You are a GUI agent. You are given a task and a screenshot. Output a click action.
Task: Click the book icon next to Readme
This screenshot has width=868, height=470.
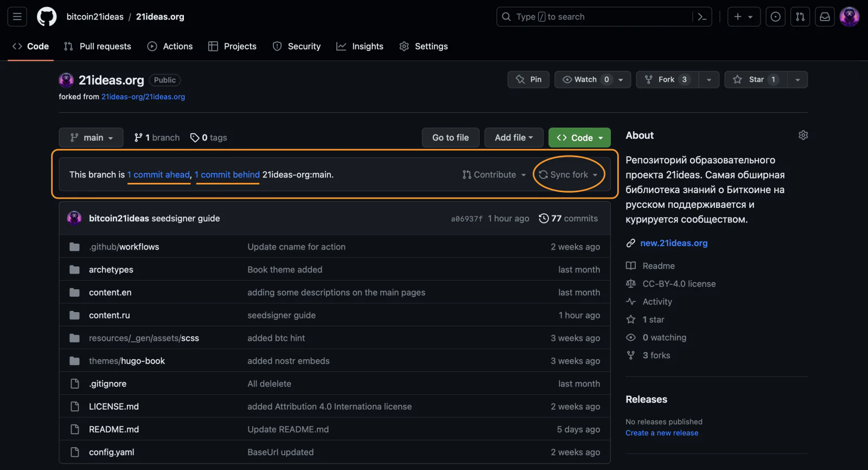click(x=630, y=266)
